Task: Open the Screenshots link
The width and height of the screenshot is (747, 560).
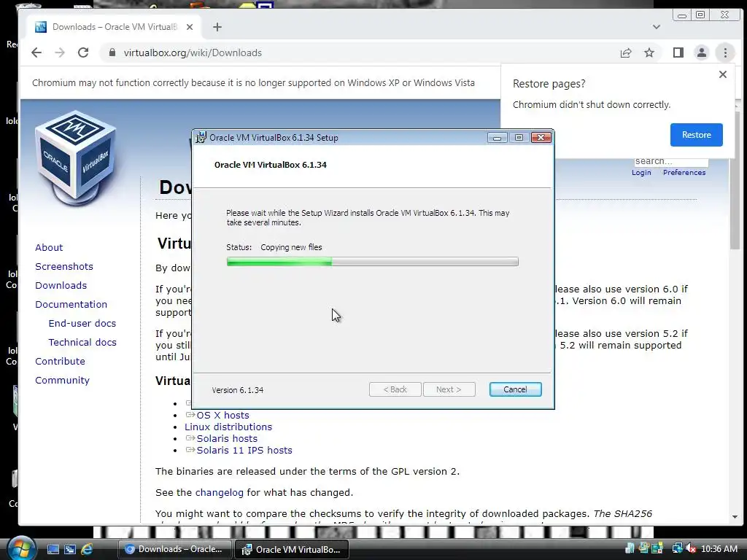Action: [x=64, y=267]
